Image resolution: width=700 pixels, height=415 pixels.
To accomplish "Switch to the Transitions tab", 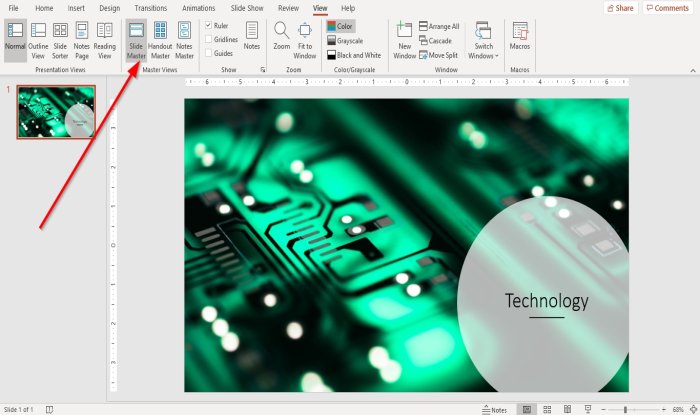I will pos(151,8).
